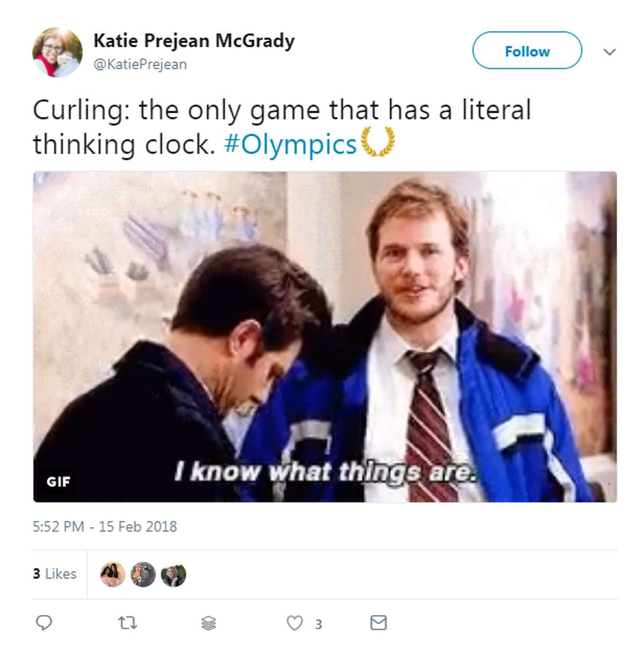Click second liker's avatar
The width and height of the screenshot is (644, 653).
pos(143,575)
